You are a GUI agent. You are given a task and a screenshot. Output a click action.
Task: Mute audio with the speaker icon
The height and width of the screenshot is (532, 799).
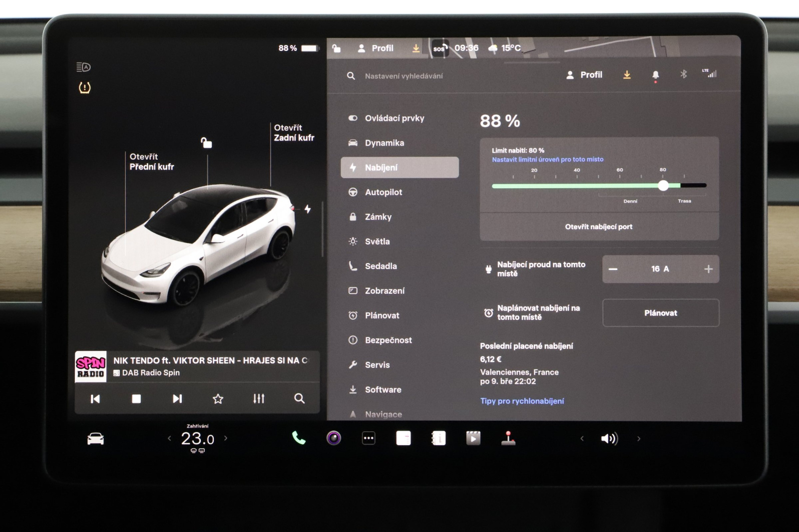(x=609, y=439)
